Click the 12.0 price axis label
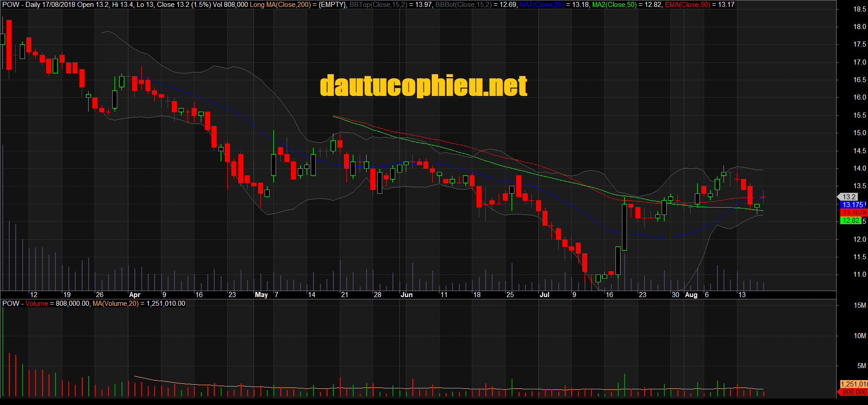The image size is (868, 405). point(860,239)
